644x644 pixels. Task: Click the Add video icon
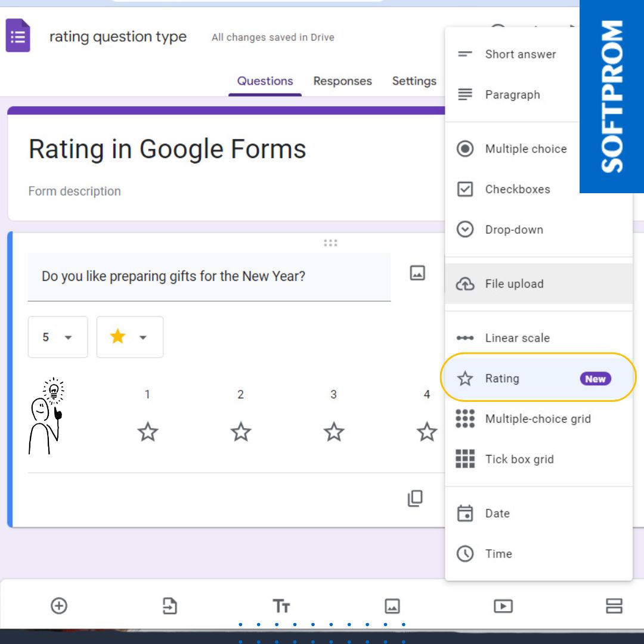pyautogui.click(x=503, y=606)
